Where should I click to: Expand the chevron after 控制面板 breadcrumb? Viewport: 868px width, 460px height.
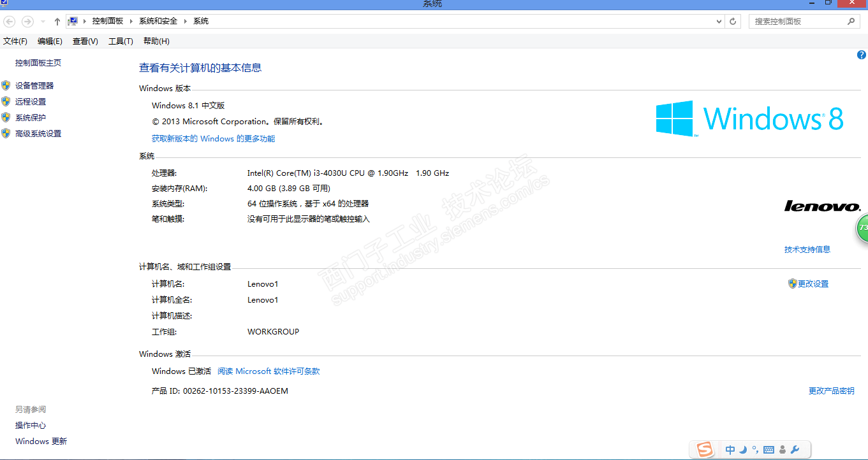(x=131, y=21)
